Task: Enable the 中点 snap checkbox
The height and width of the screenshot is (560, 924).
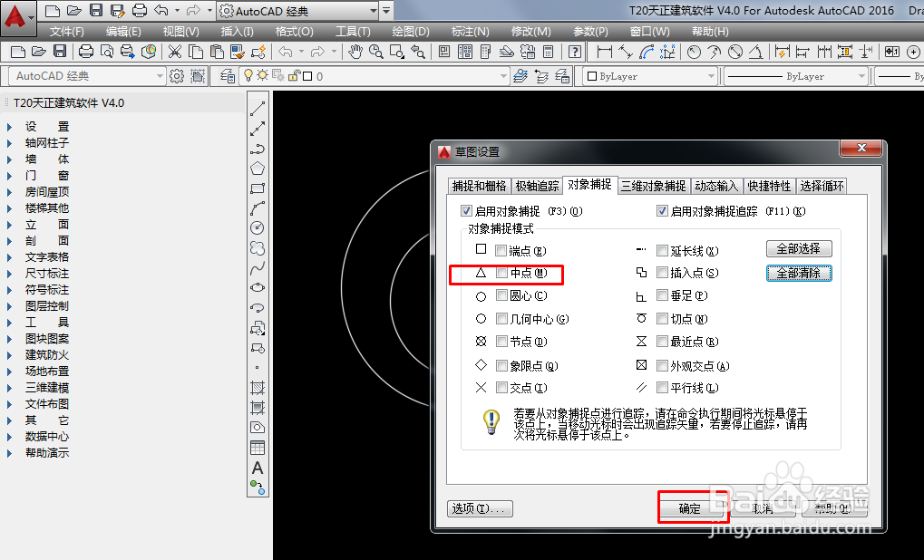Action: (x=501, y=273)
